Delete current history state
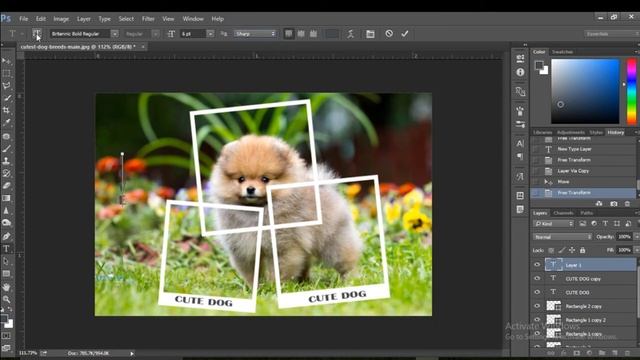The image size is (640, 360). tap(627, 203)
